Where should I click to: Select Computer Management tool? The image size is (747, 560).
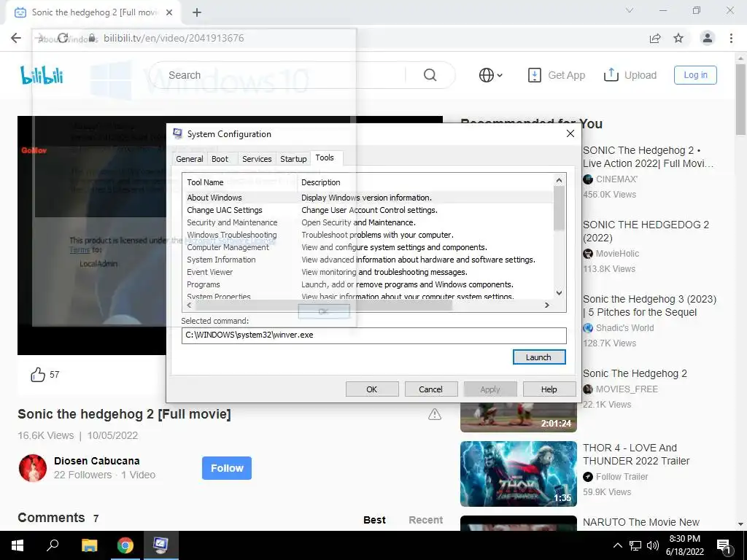pos(368,247)
